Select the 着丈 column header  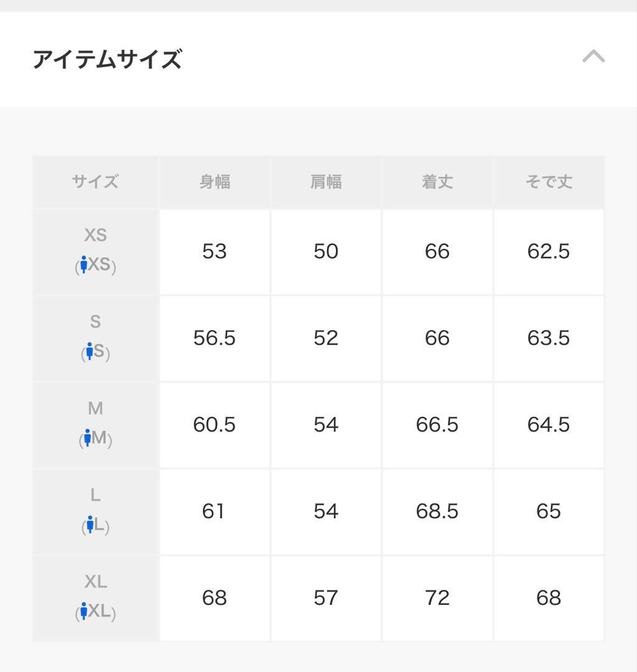437,182
